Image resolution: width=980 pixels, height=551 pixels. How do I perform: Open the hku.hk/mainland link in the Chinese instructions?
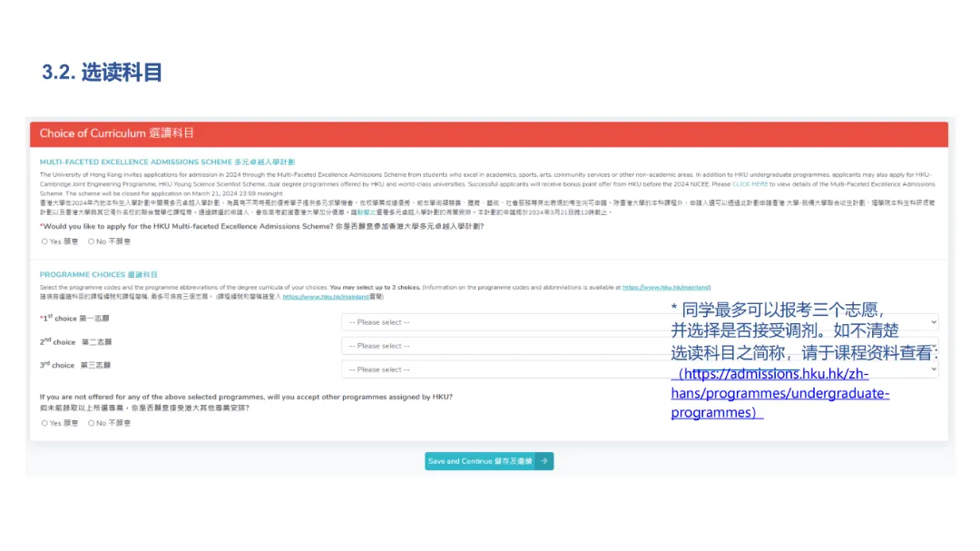[313, 296]
